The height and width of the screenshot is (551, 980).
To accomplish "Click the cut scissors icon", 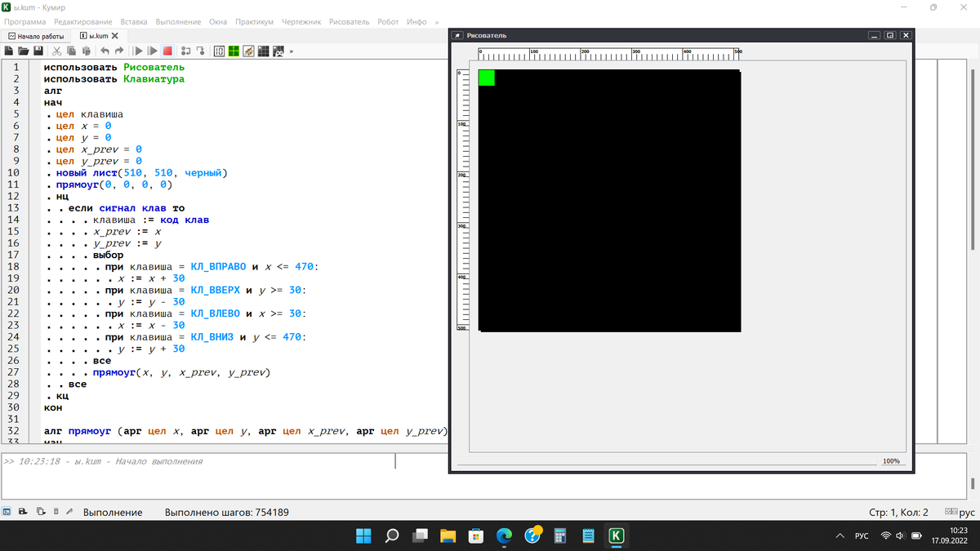I will [x=56, y=51].
